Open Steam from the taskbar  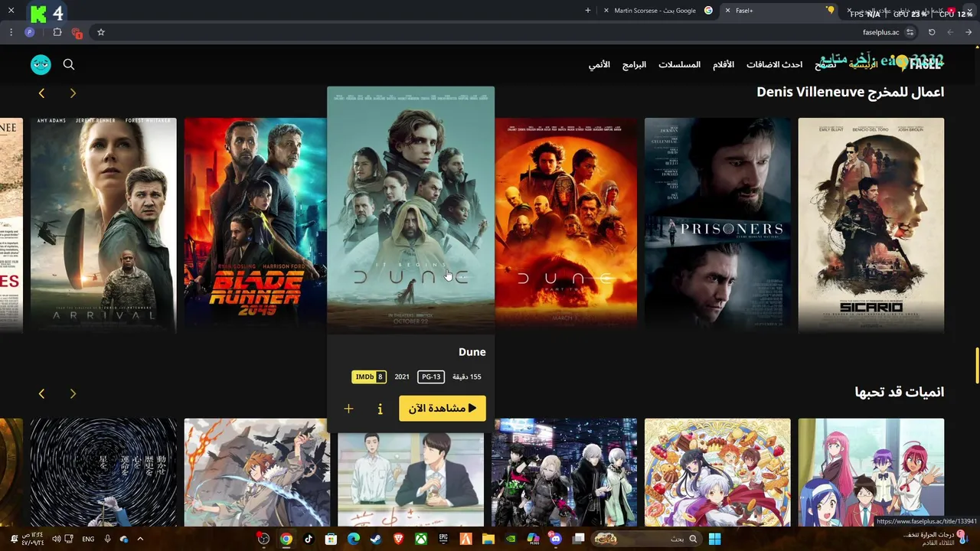pyautogui.click(x=375, y=539)
